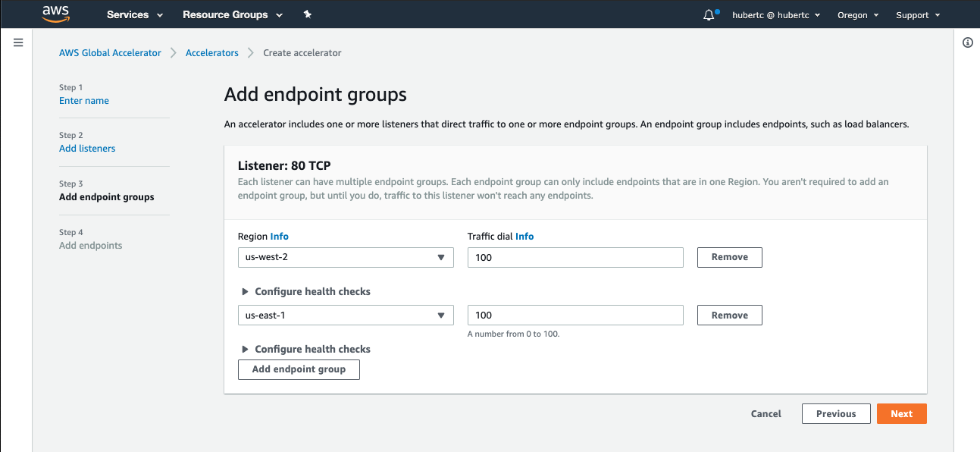
Task: Open the hamburger side navigation menu
Action: (x=18, y=42)
